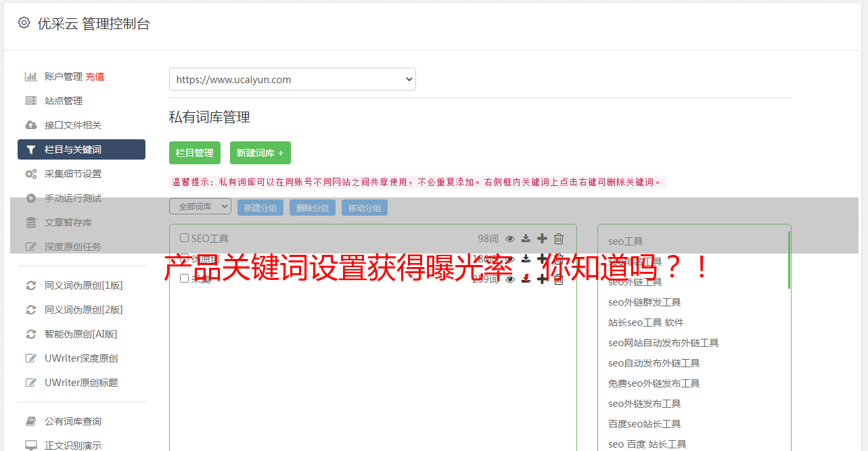Click the 移动分组 button
This screenshot has height=451, width=868.
point(365,208)
